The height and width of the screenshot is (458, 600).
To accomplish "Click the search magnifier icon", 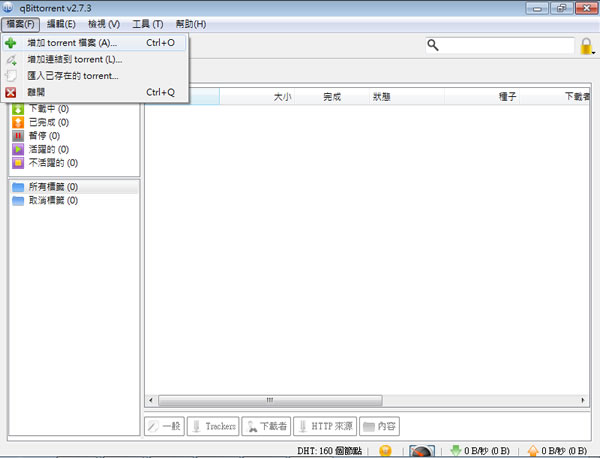I will click(x=433, y=45).
